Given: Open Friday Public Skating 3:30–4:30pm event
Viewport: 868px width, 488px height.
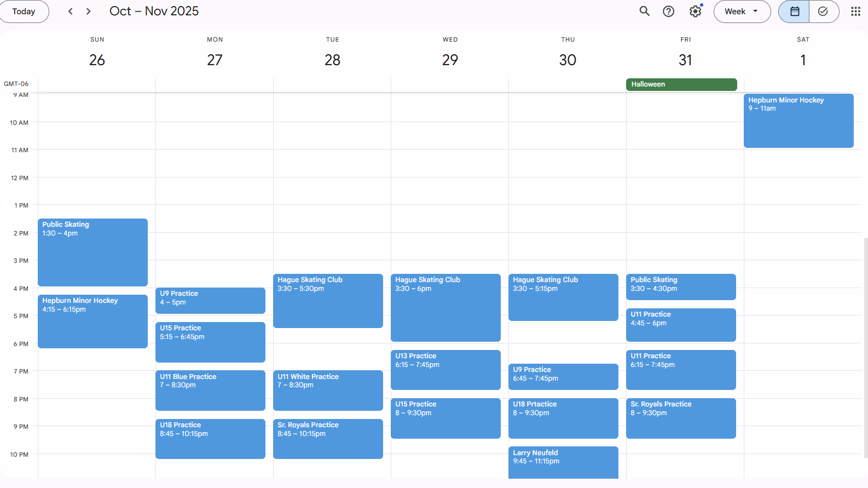Looking at the screenshot, I should (x=681, y=286).
